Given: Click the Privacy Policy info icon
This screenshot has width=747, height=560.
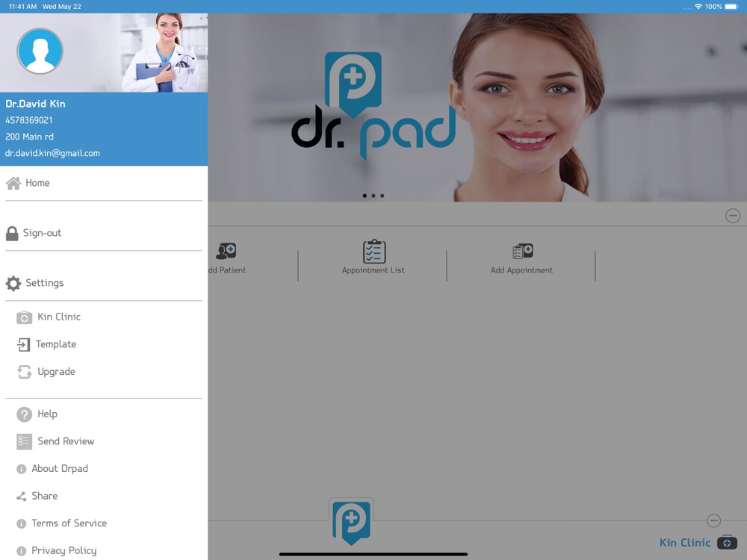Looking at the screenshot, I should 22,551.
